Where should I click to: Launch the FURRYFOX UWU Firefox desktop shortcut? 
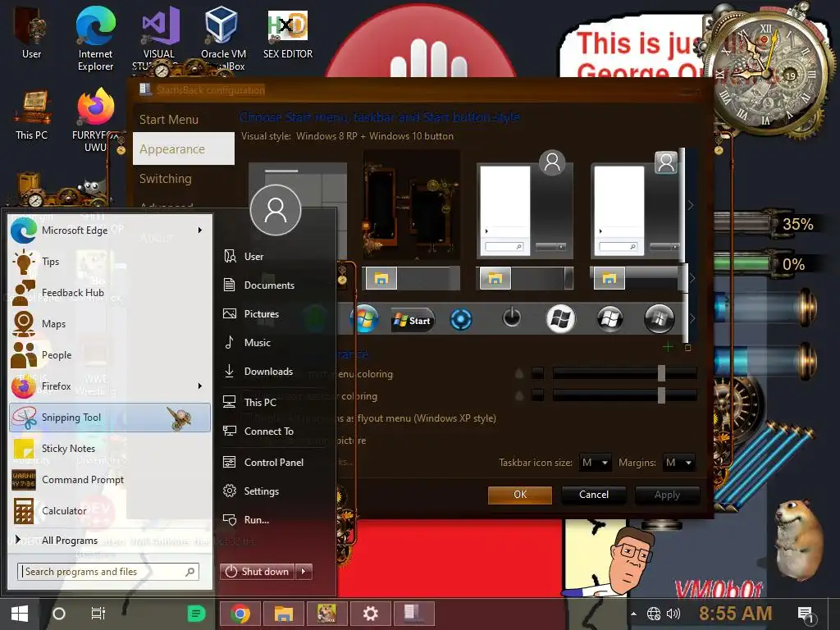coord(95,120)
